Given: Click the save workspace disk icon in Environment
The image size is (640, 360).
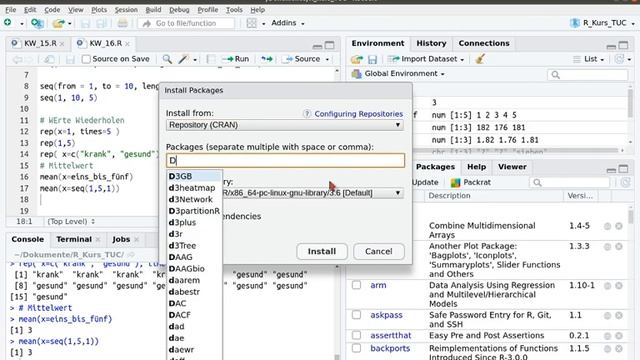Looking at the screenshot, I should tap(372, 60).
